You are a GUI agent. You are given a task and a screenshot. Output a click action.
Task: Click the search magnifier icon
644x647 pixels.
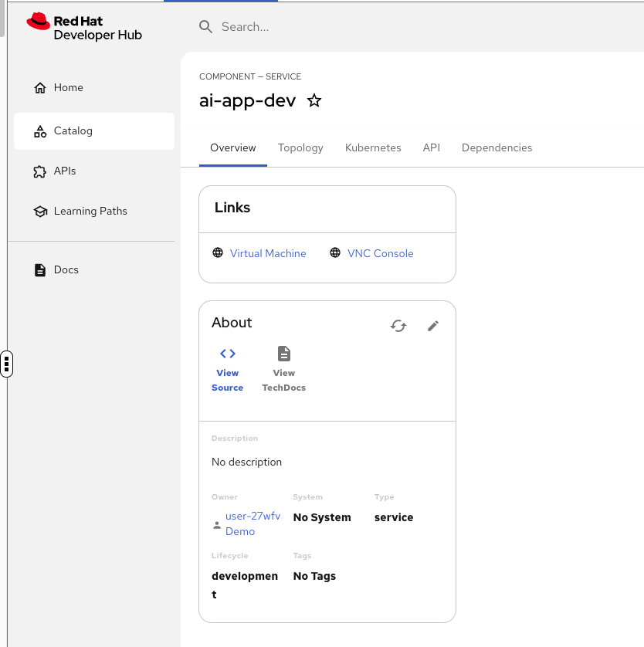click(205, 27)
